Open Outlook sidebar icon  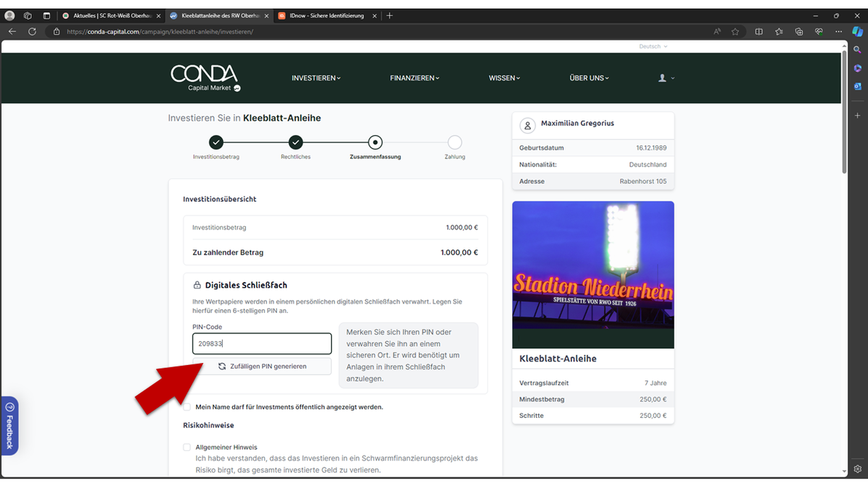click(858, 86)
